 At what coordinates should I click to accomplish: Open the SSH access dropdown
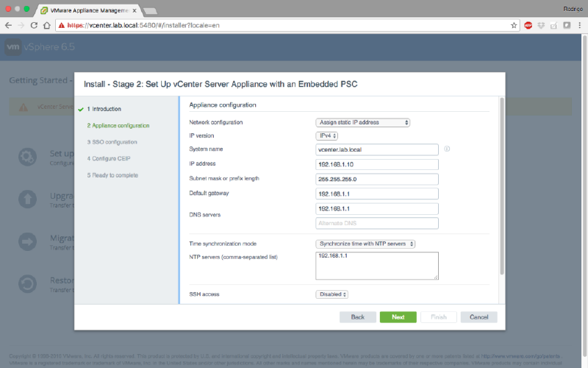[331, 294]
